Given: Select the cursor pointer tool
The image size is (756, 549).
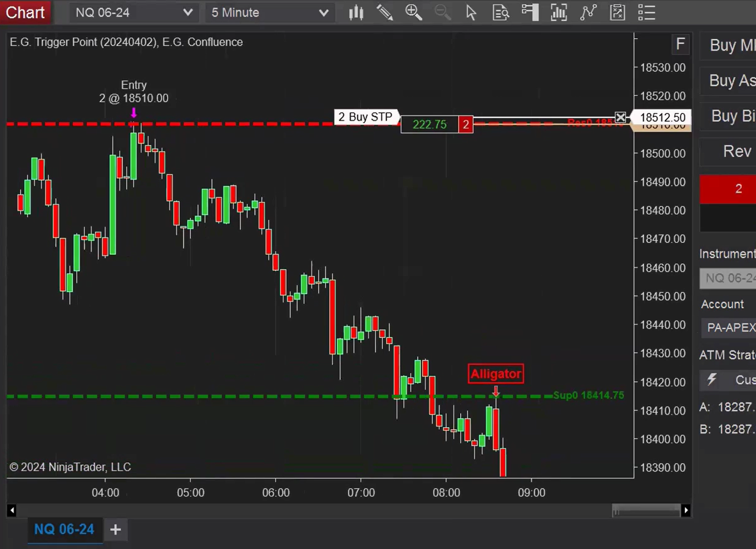Looking at the screenshot, I should [x=471, y=13].
